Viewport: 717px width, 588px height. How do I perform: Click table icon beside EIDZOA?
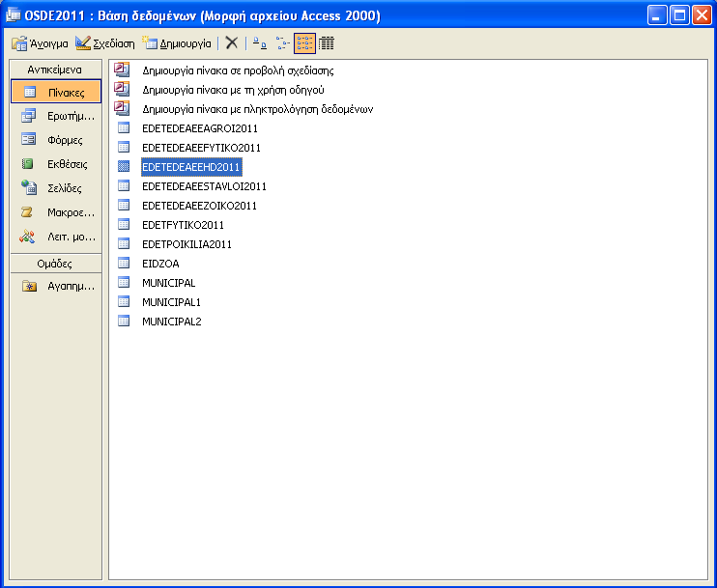click(x=124, y=263)
